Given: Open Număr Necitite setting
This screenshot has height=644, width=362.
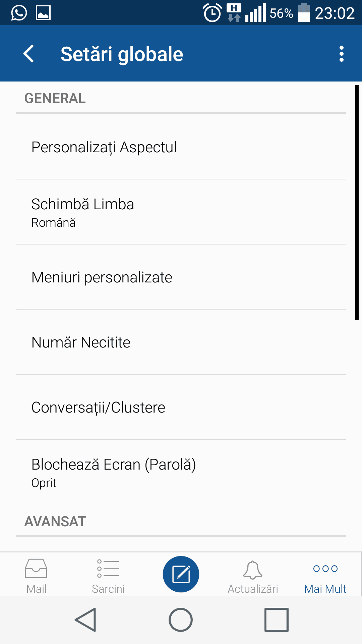Looking at the screenshot, I should (181, 342).
